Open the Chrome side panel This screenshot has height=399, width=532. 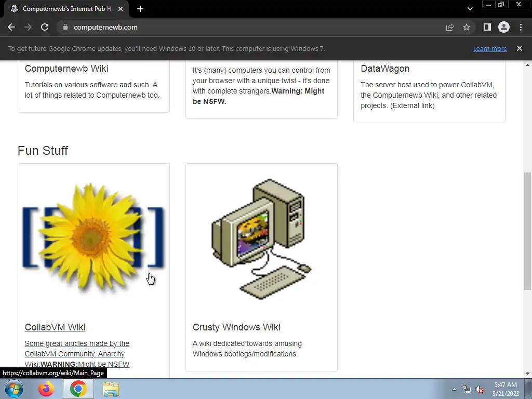tap(487, 27)
